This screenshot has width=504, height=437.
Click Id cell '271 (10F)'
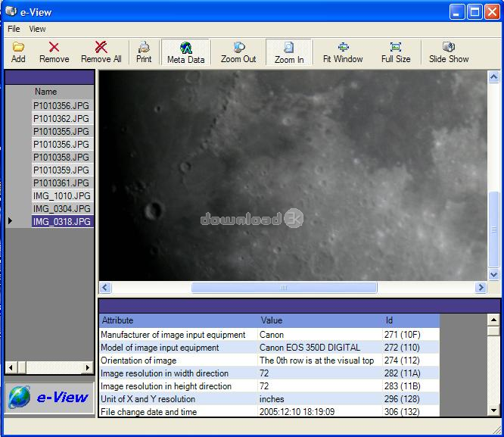(x=411, y=335)
